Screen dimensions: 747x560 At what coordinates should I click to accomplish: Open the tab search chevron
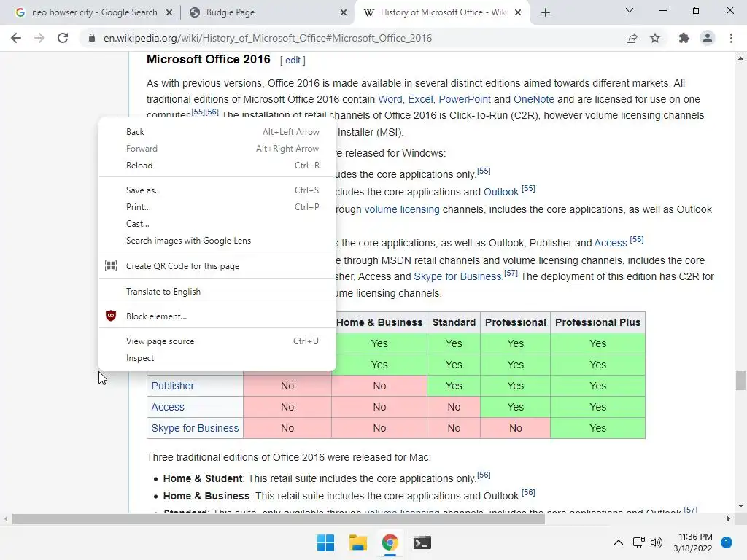coord(630,10)
